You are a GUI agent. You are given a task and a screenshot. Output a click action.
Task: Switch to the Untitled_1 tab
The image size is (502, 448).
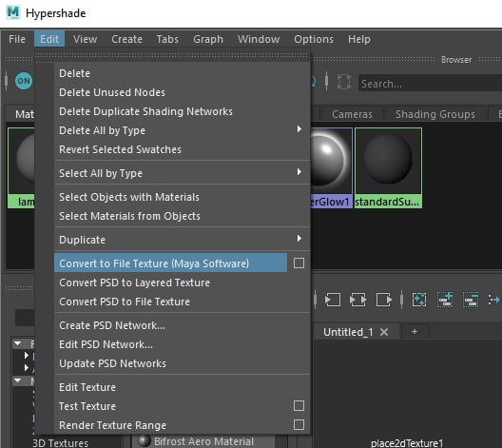point(348,332)
